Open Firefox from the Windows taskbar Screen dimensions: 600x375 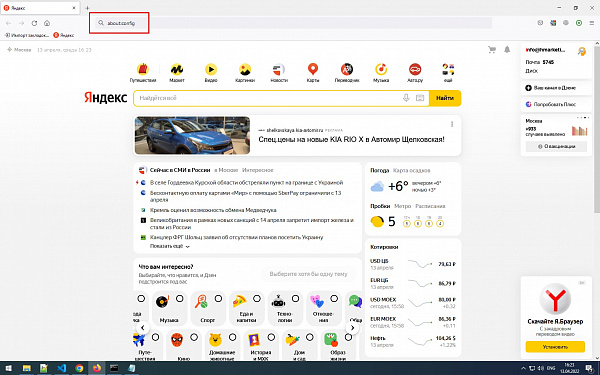click(96, 368)
